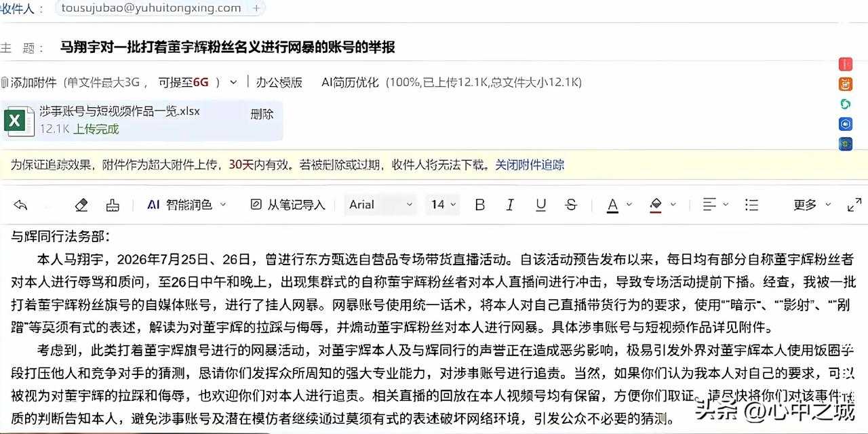This screenshot has width=868, height=434.
Task: Toggle italic formatting
Action: (510, 205)
